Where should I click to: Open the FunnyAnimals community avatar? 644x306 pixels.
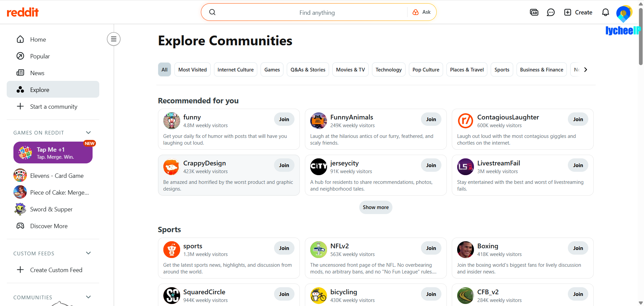319,121
